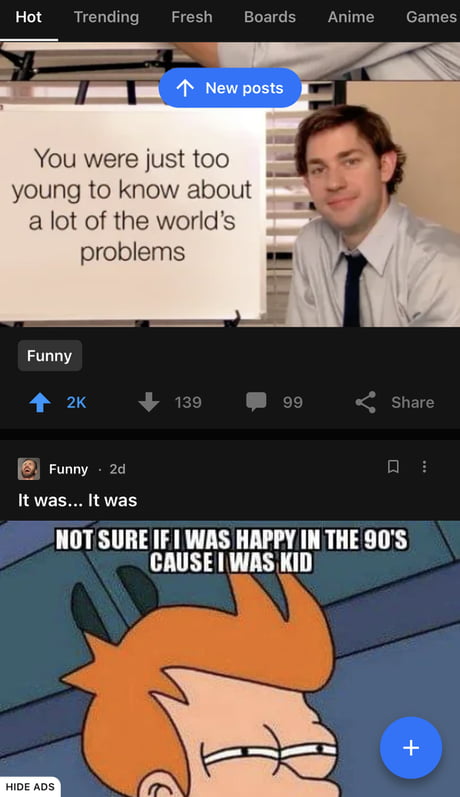Tap the blue plus create-post button
The width and height of the screenshot is (460, 797).
point(411,748)
